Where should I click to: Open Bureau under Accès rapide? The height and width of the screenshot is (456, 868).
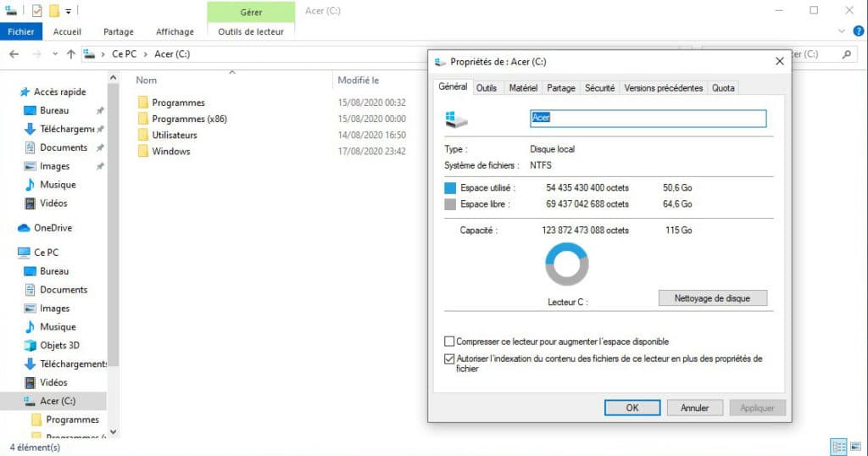tap(54, 110)
